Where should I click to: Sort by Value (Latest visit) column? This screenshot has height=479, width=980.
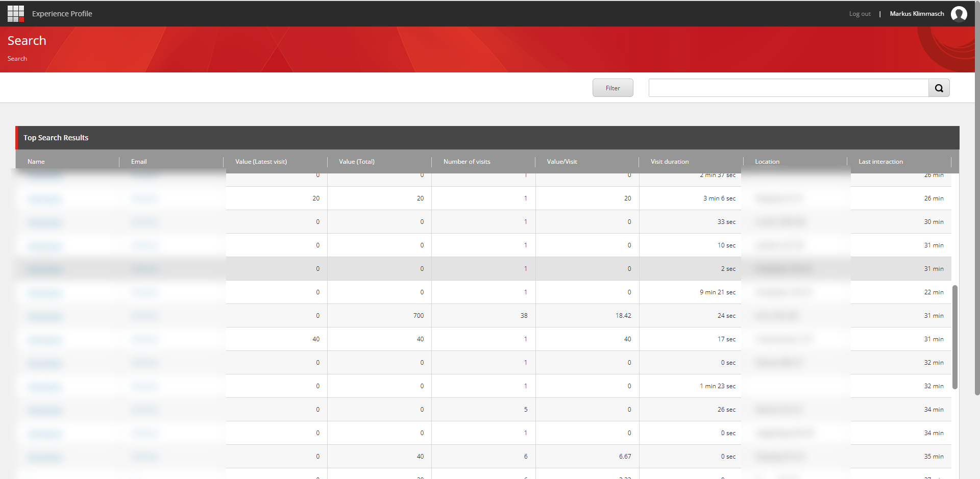(x=261, y=161)
